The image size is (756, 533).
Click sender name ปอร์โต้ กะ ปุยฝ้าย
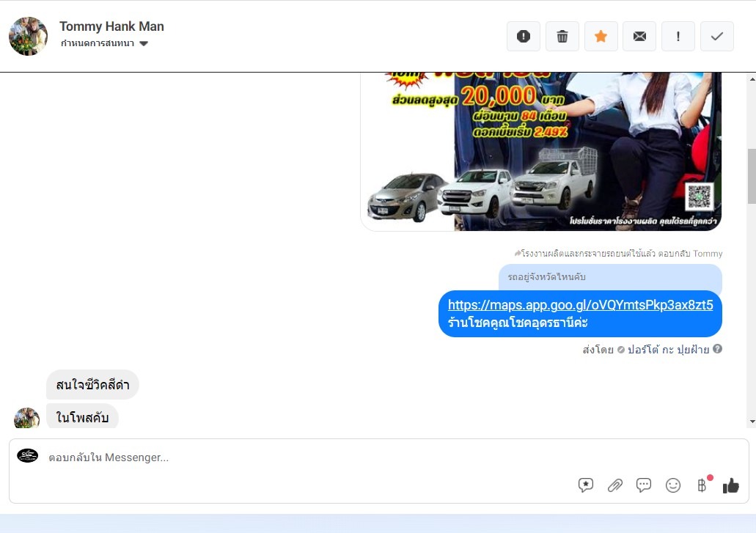(x=668, y=350)
